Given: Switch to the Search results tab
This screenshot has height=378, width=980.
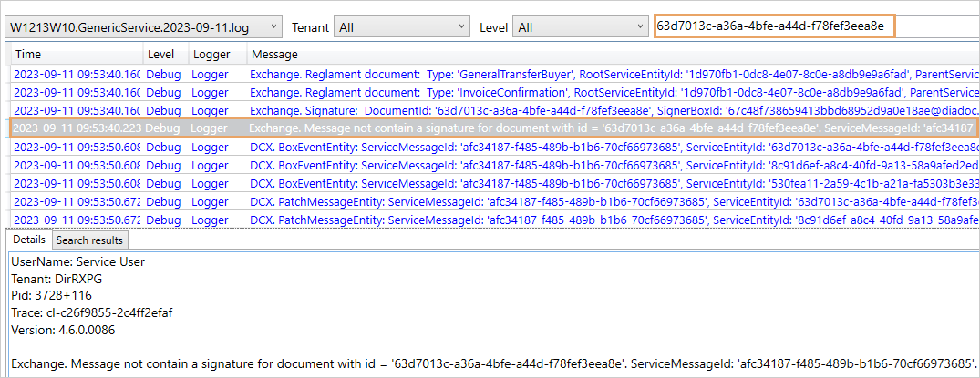Looking at the screenshot, I should coord(89,240).
